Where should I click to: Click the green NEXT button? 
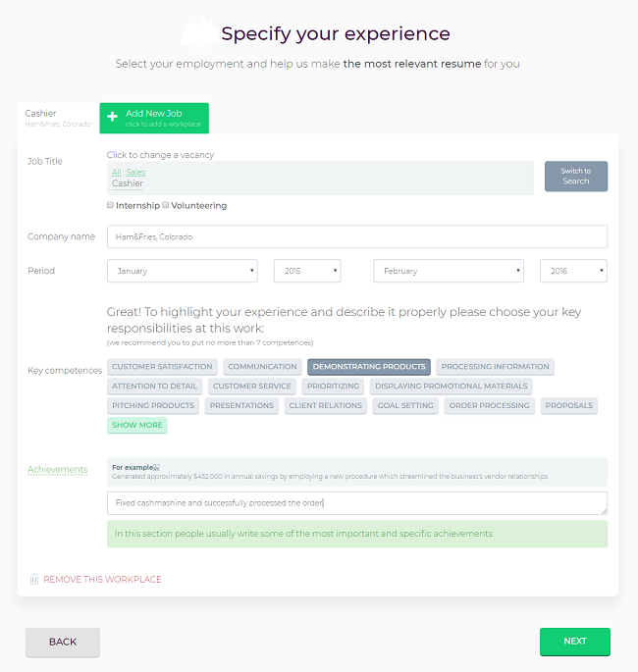575,642
